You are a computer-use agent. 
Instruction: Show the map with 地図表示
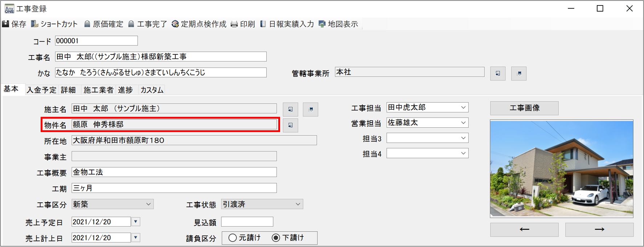tap(322, 24)
